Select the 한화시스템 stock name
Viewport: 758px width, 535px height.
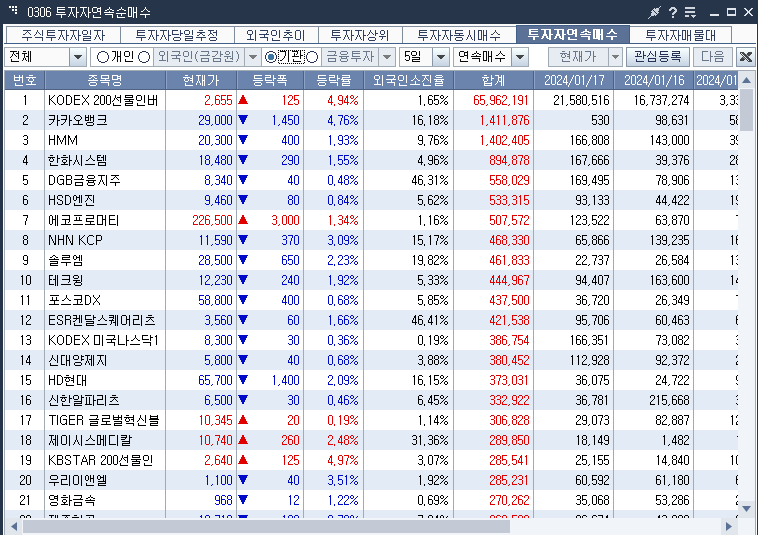77,160
